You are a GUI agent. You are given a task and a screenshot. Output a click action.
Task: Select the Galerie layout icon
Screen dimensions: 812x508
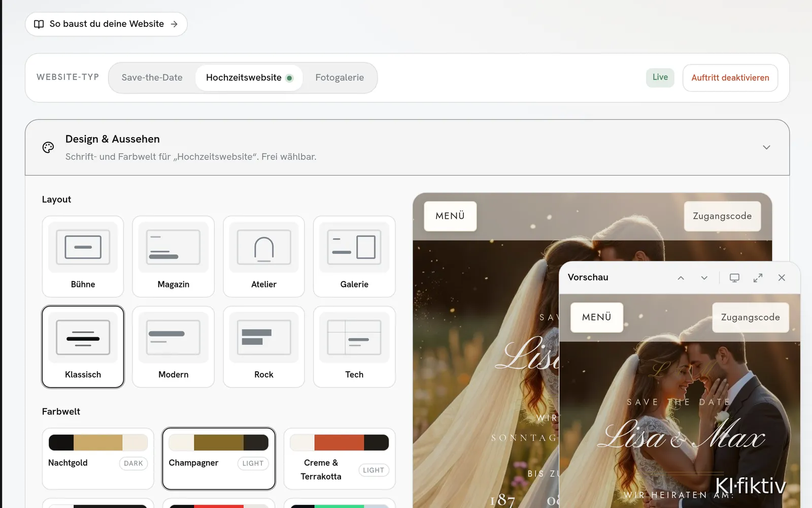(354, 247)
